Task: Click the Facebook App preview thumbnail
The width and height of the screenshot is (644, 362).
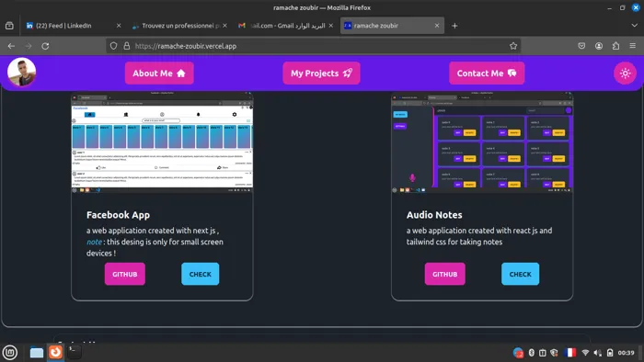Action: [162, 141]
